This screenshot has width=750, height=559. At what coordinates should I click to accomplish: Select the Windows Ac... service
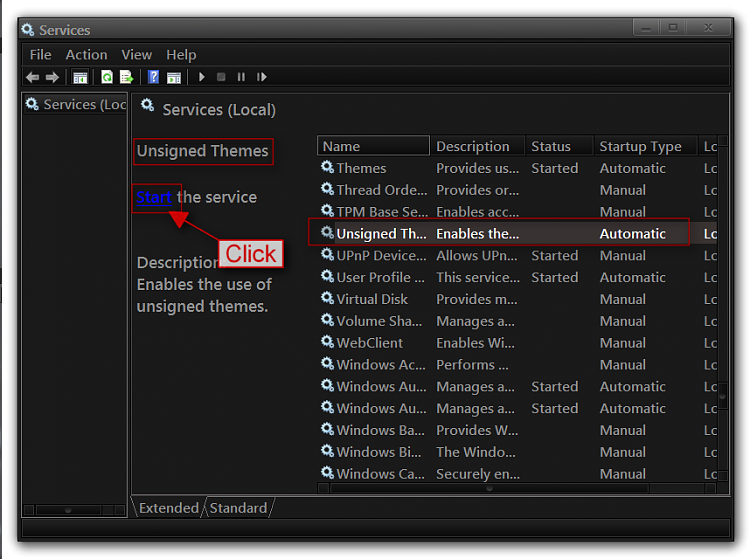(381, 365)
